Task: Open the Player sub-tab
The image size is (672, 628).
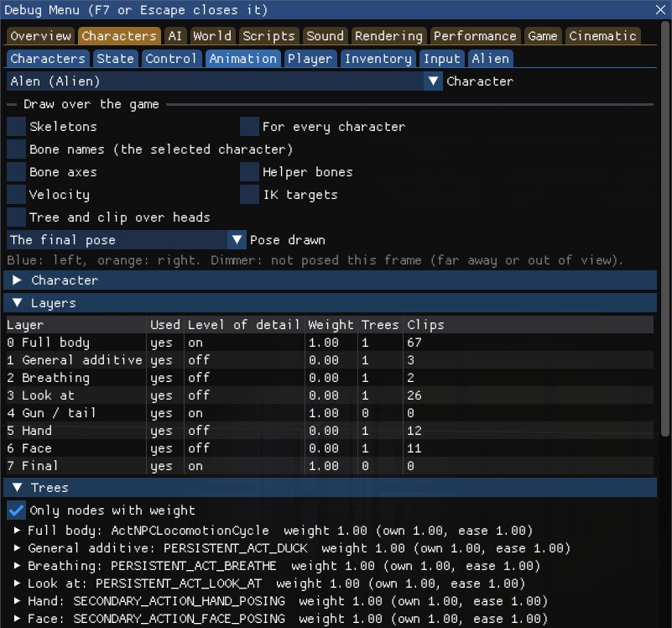Action: [x=310, y=59]
